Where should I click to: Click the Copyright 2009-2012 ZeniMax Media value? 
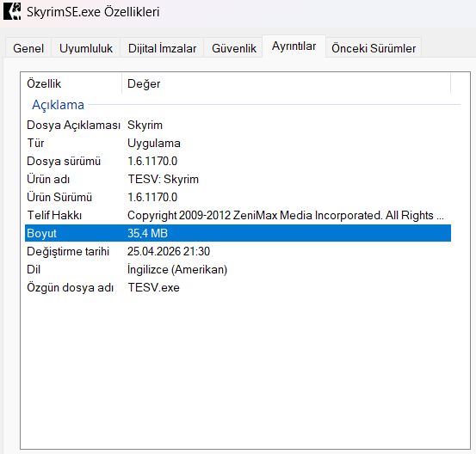pyautogui.click(x=286, y=215)
